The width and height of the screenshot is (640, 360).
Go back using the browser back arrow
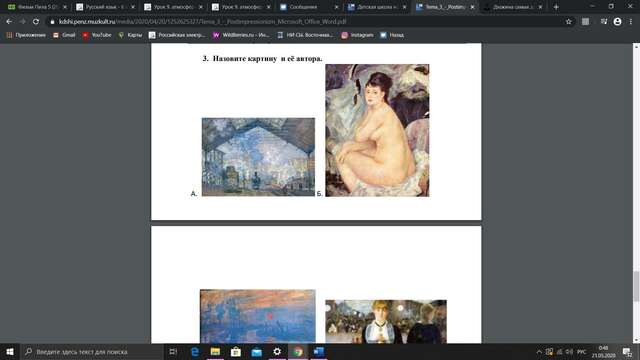9,22
